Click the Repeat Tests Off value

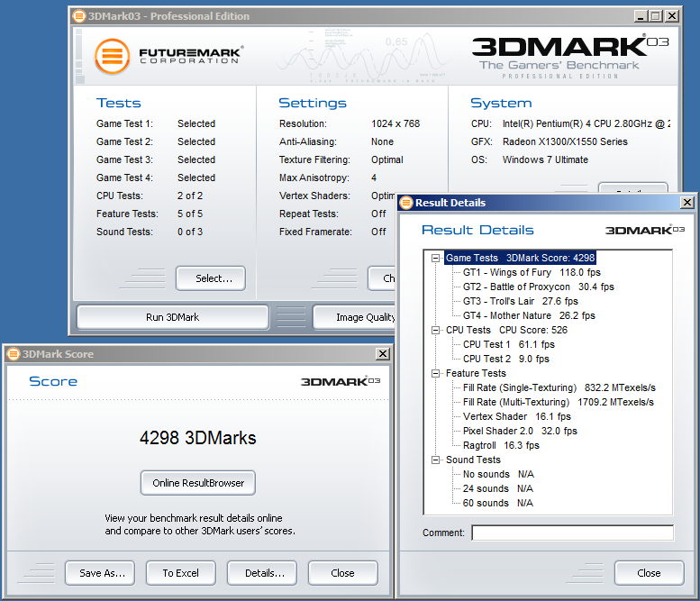point(378,214)
